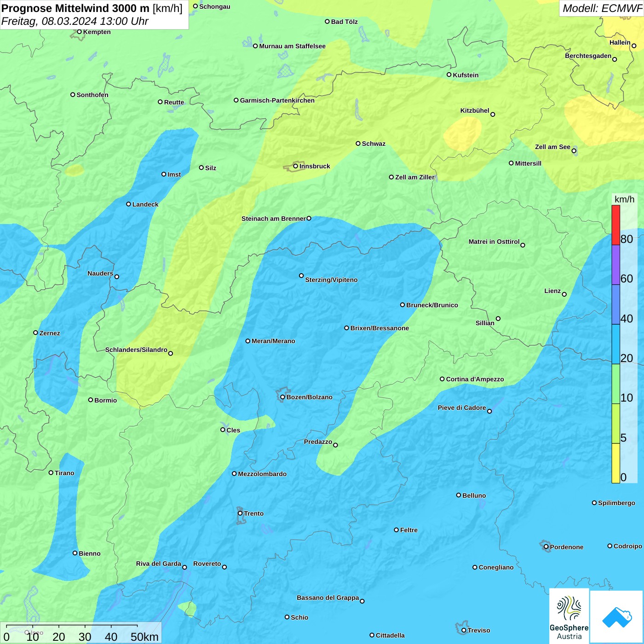Screen dimensions: 644x644
Task: Click the Meran/Merano location dot
Action: [x=248, y=341]
